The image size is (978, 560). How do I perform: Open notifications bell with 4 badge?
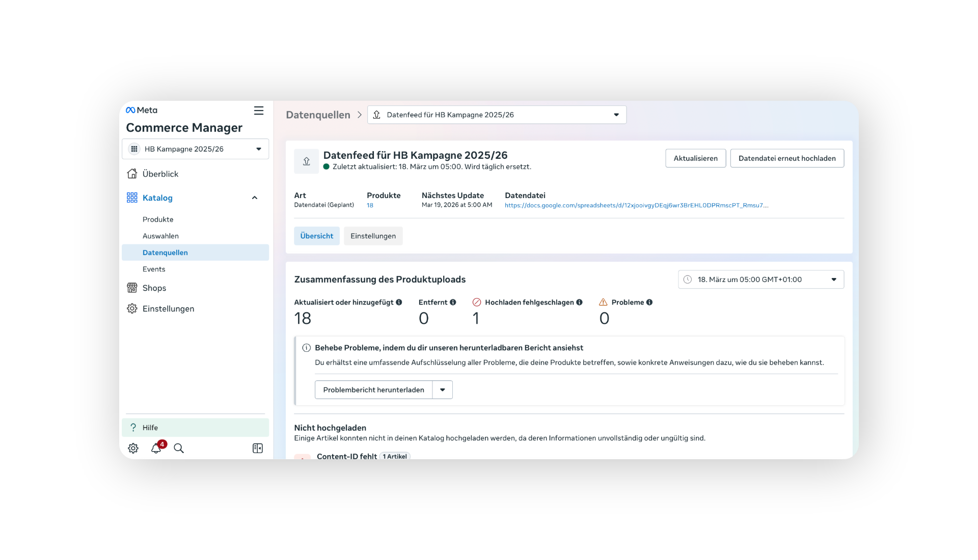pos(156,448)
